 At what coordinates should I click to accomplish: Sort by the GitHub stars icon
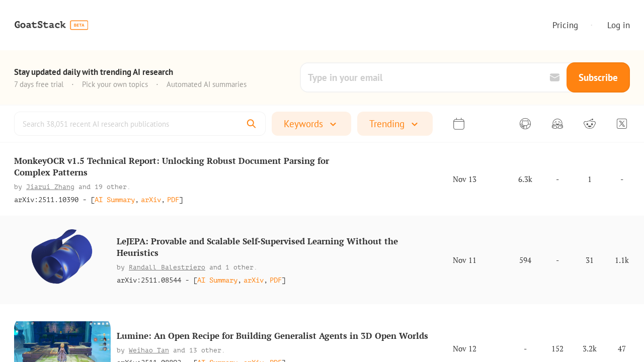tap(525, 124)
